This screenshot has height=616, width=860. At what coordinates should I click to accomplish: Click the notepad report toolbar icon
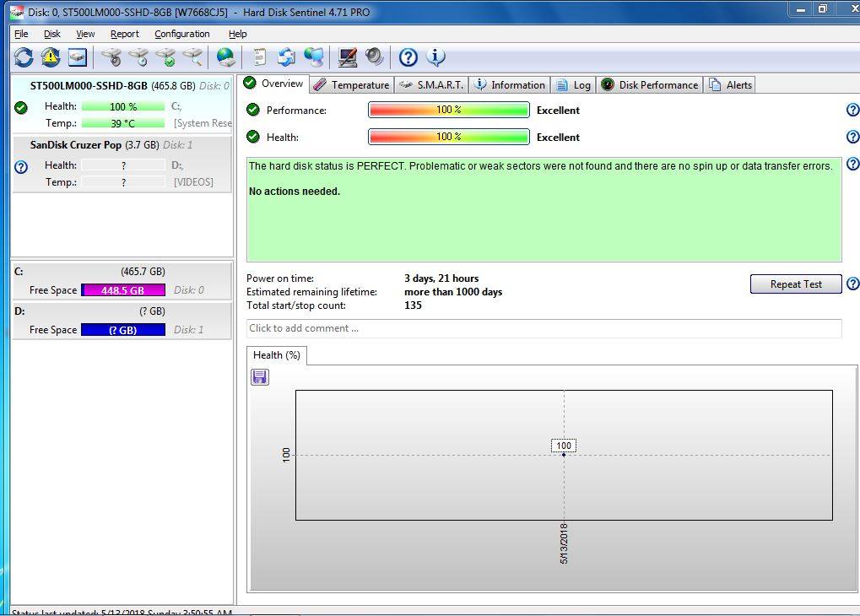click(x=259, y=57)
